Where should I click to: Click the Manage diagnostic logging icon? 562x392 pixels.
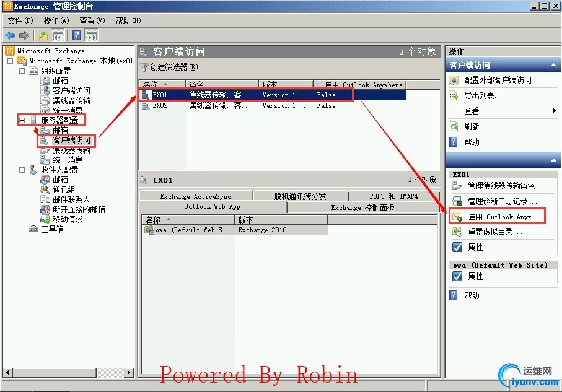(x=457, y=201)
